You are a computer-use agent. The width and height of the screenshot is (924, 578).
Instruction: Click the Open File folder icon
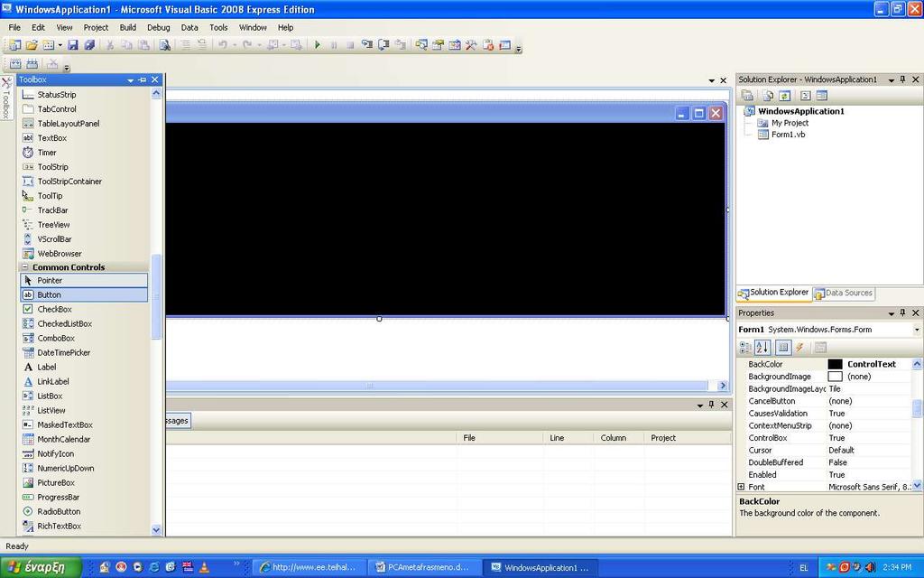coord(32,45)
